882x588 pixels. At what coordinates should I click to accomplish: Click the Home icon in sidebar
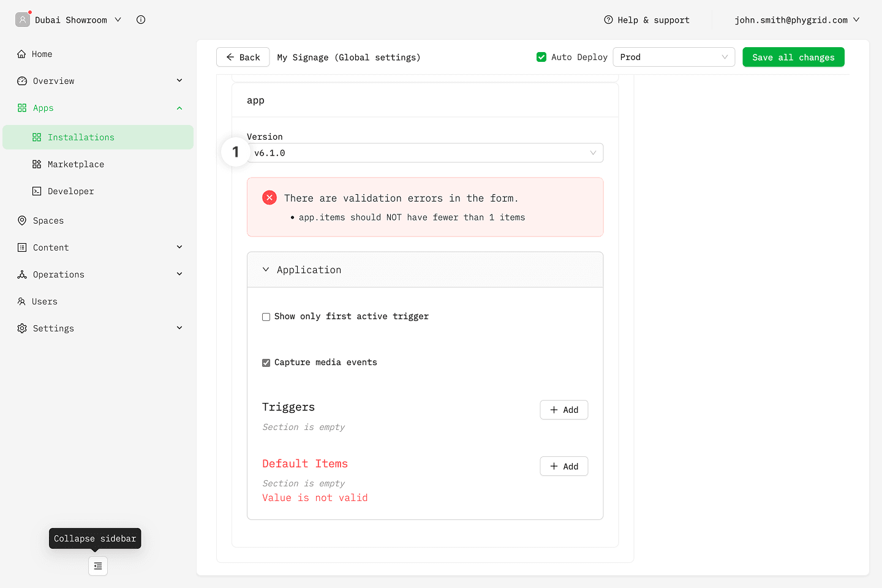pos(22,54)
